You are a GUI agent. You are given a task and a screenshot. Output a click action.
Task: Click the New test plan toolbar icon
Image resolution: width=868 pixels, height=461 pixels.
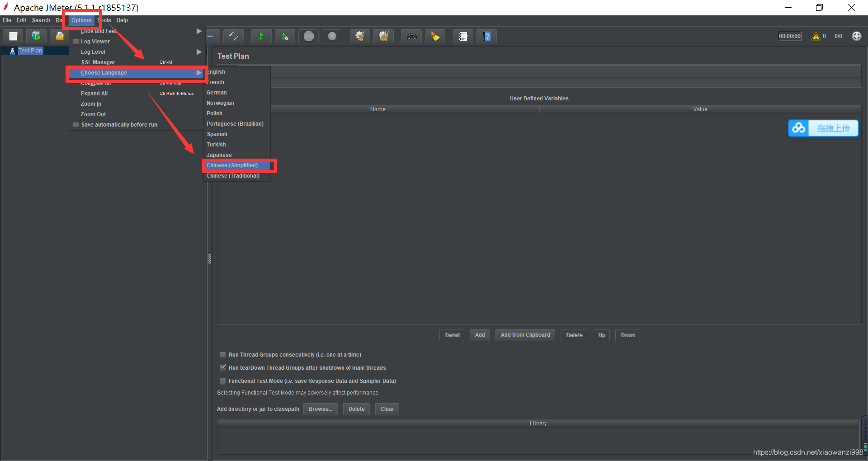(x=13, y=36)
